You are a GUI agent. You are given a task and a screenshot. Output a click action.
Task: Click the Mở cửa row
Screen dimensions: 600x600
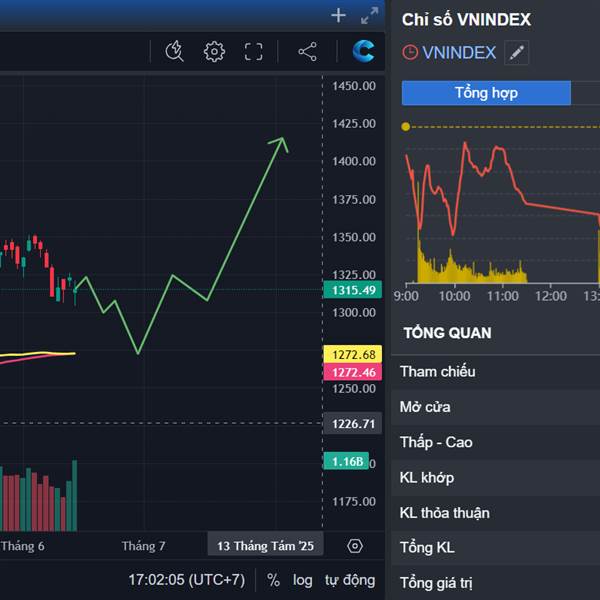point(496,407)
